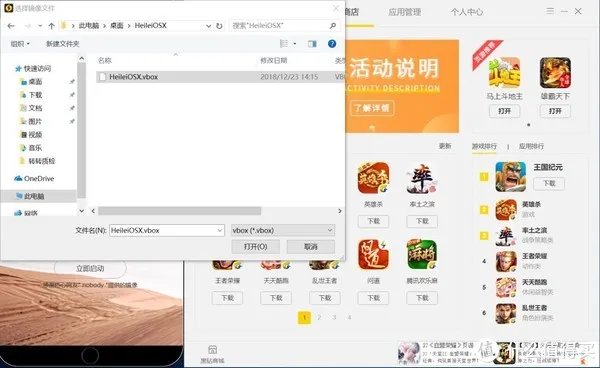This screenshot has width=600, height=368.
Task: Download 王者荣耀 in the grid
Action: tap(227, 298)
